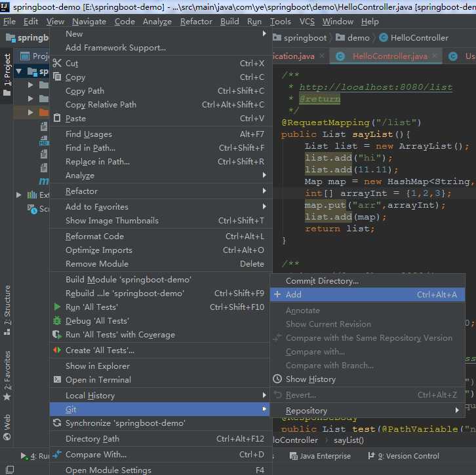476x475 pixels.
Task: Open Java Enterprise tool window
Action: point(320,456)
